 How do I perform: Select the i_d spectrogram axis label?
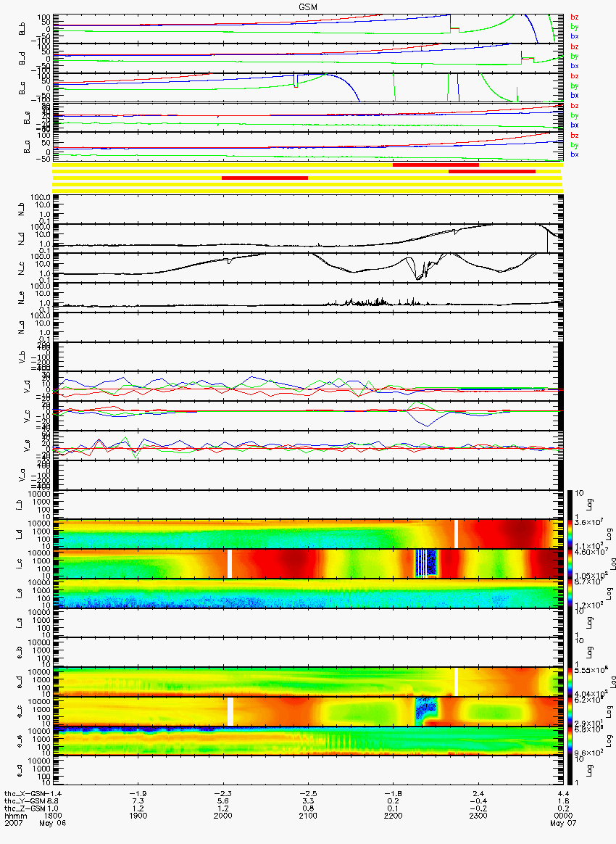[x=20, y=534]
